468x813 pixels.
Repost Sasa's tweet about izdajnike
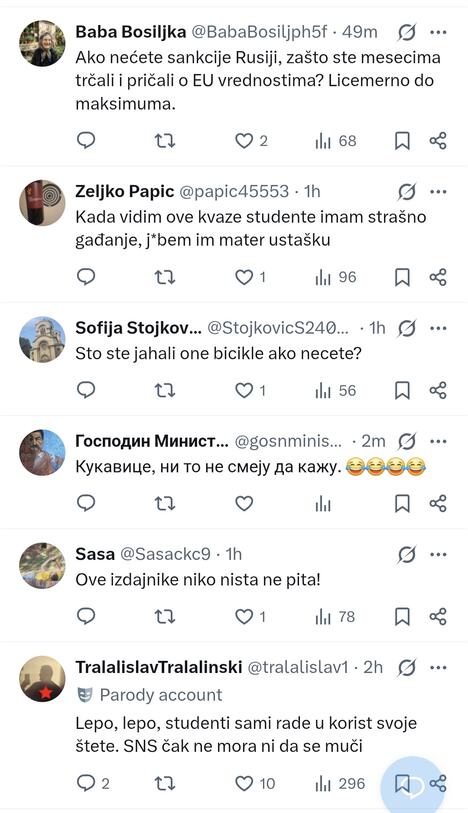[x=165, y=616]
